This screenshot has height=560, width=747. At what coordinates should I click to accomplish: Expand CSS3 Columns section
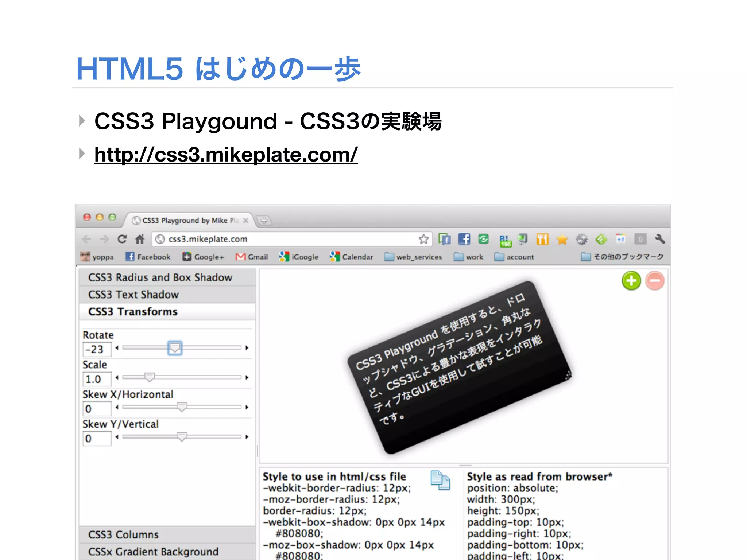(167, 534)
